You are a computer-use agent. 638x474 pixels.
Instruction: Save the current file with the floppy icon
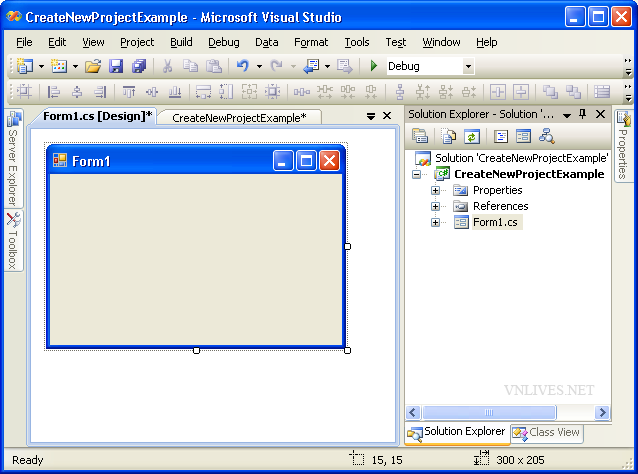[116, 66]
